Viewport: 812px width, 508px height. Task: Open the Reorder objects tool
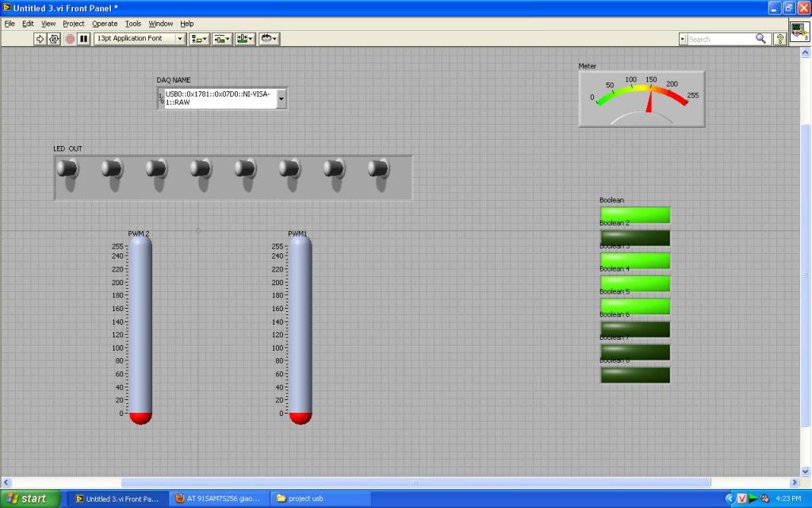coord(270,39)
